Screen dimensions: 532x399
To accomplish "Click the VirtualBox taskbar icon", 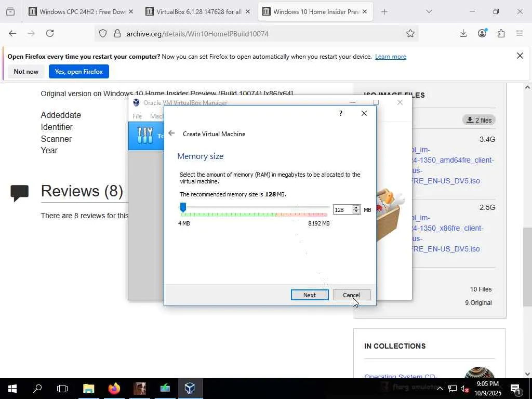I will point(190,389).
